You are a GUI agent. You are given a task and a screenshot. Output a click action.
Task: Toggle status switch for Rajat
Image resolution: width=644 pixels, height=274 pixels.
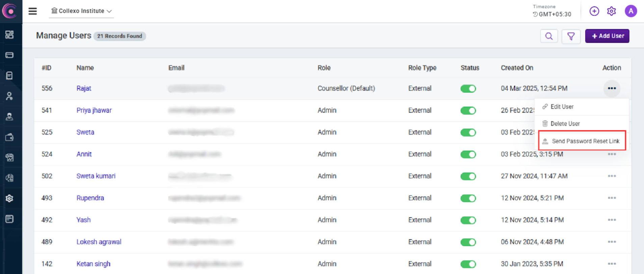468,88
